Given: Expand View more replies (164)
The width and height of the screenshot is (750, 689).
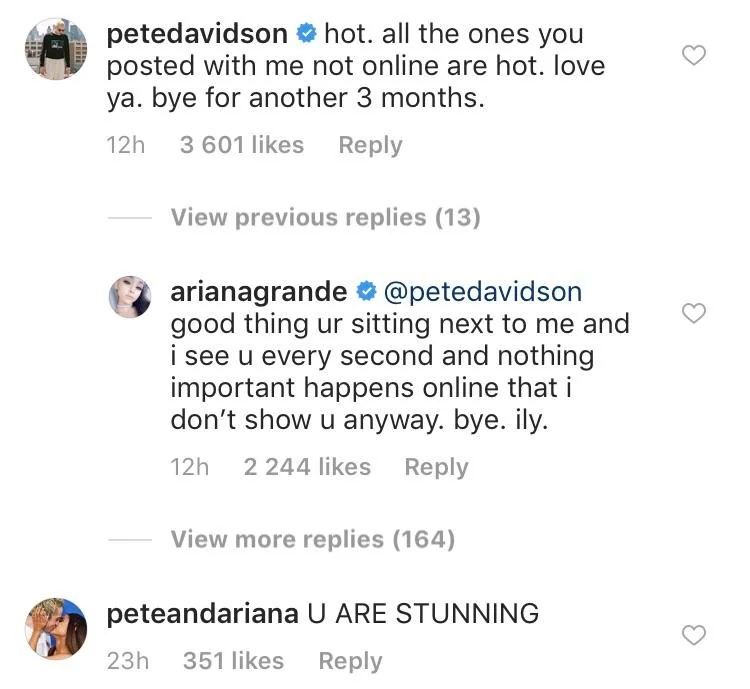Looking at the screenshot, I should [x=312, y=539].
